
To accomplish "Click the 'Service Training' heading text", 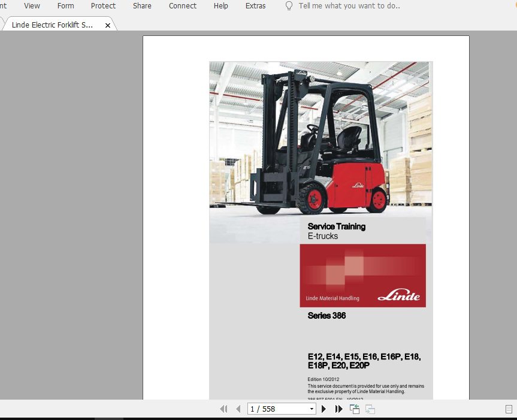I will point(336,226).
